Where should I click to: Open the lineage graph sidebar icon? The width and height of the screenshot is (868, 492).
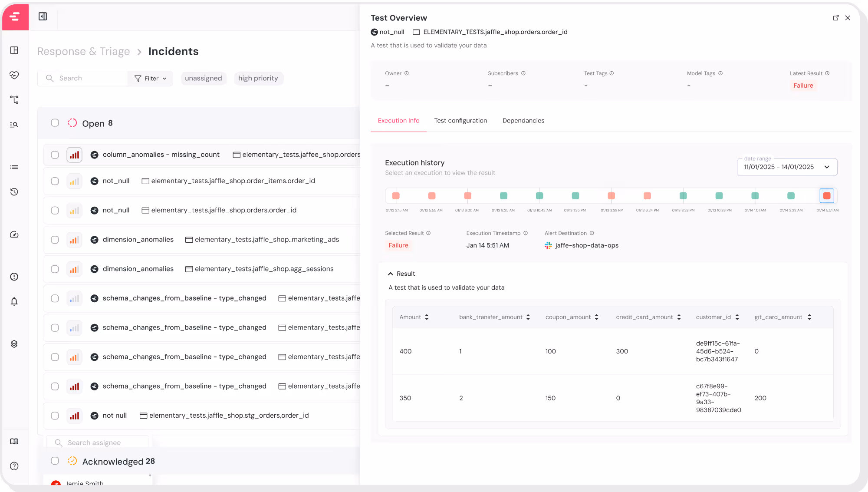14,100
